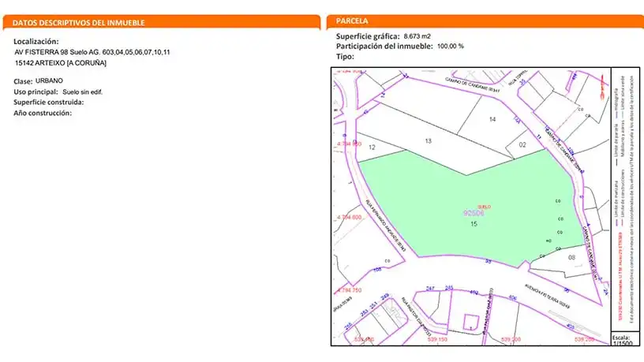Click parcel number 02 on the map
Screen dimensions: 644x362
(x=522, y=144)
